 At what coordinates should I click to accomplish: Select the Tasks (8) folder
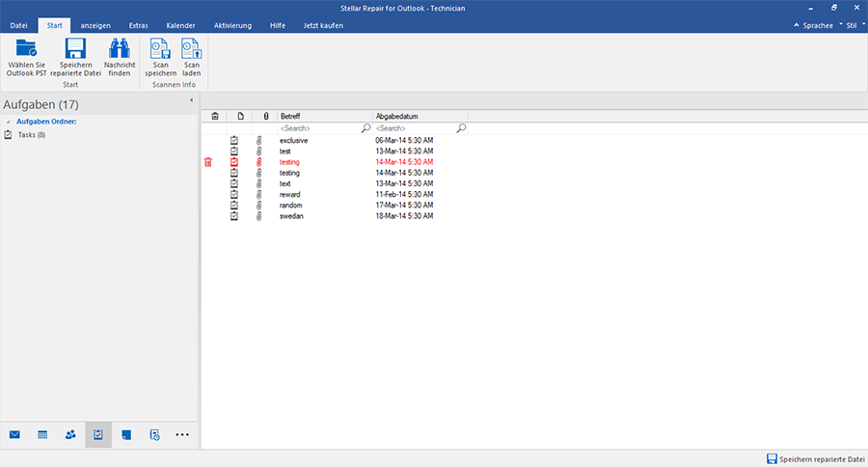coord(31,134)
